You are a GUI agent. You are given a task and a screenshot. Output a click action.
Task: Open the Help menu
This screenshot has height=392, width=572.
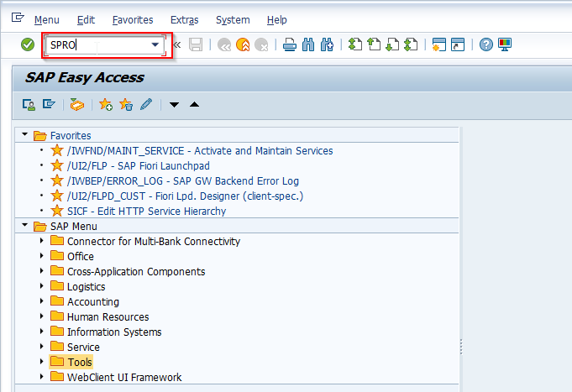pos(277,19)
